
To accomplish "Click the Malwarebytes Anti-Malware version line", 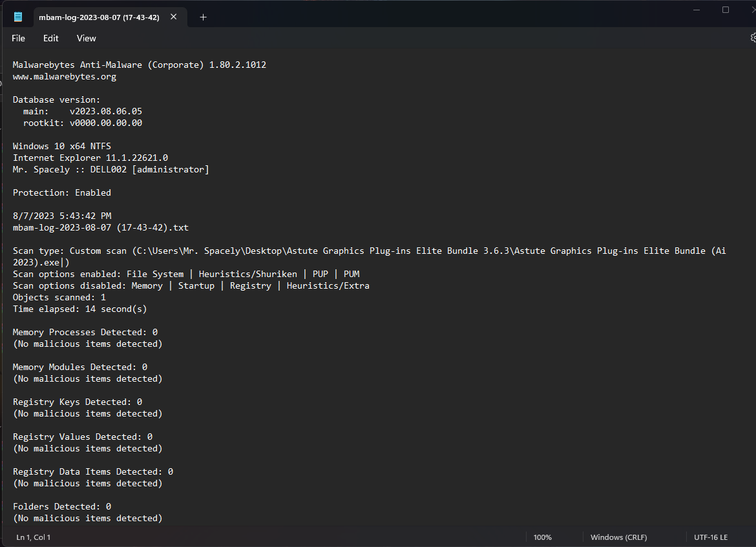I will pos(140,65).
